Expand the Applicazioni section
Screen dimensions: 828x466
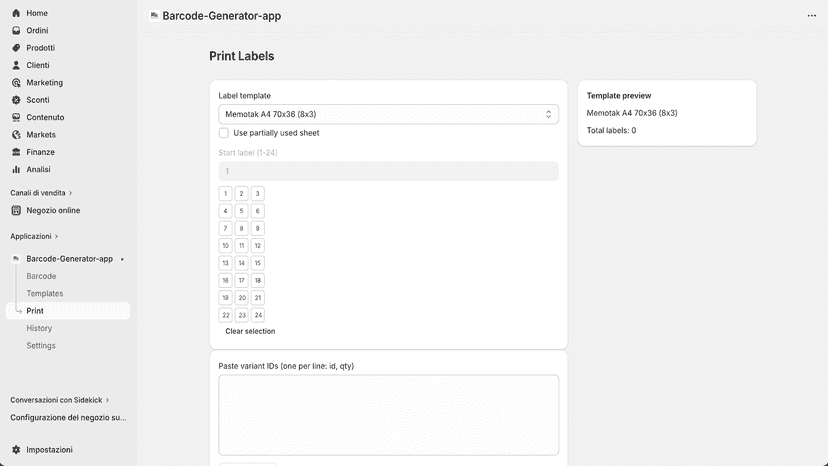(x=34, y=236)
